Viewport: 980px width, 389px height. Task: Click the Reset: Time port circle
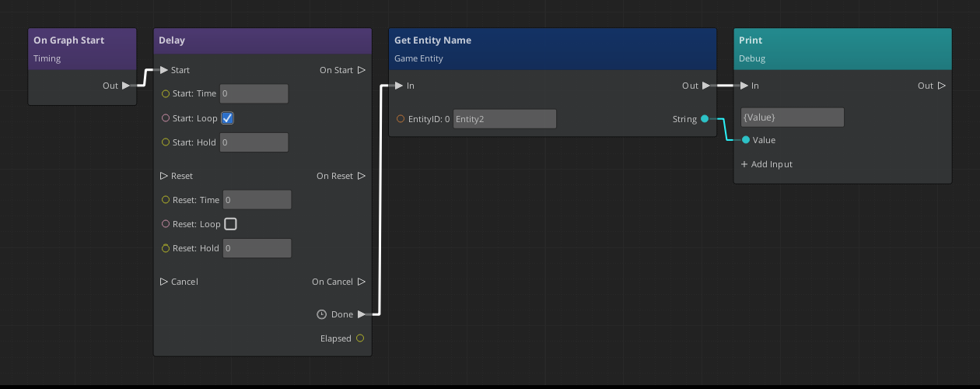(x=165, y=200)
